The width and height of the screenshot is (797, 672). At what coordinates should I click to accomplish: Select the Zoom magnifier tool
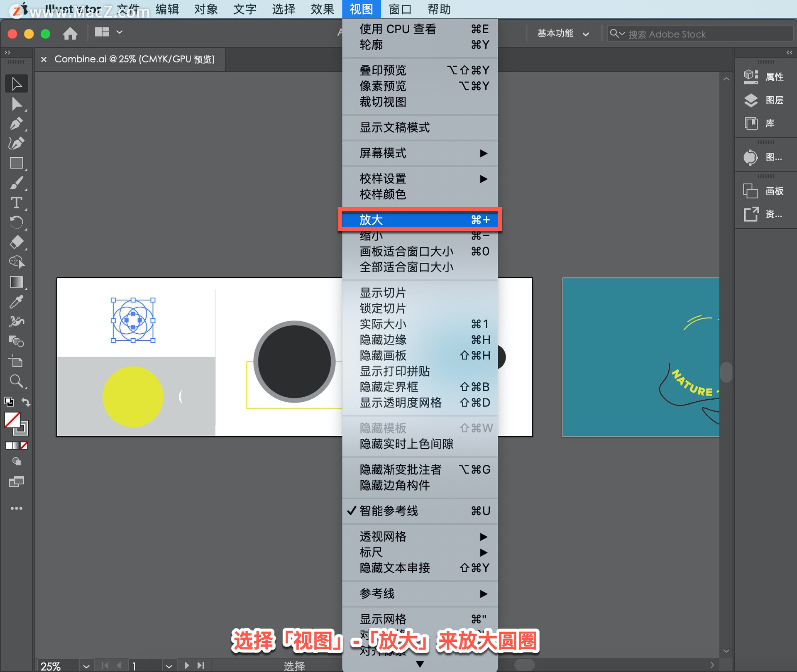(x=16, y=381)
